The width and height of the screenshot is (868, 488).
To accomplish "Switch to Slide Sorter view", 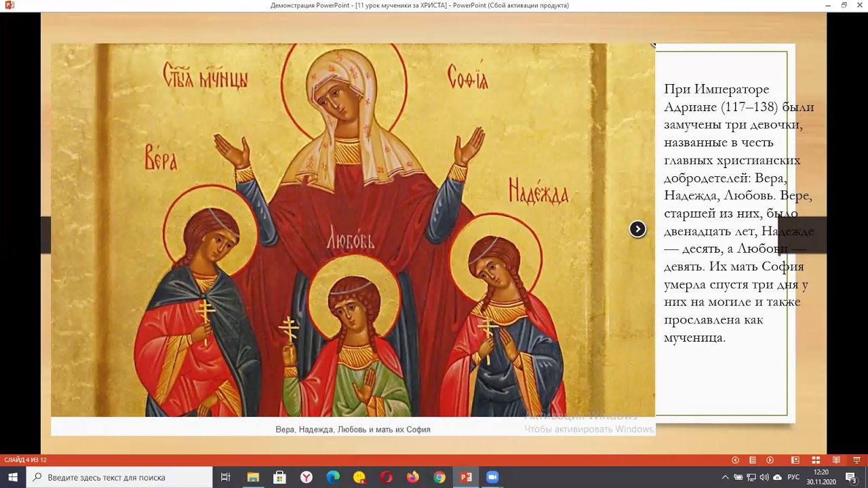I will tap(816, 460).
